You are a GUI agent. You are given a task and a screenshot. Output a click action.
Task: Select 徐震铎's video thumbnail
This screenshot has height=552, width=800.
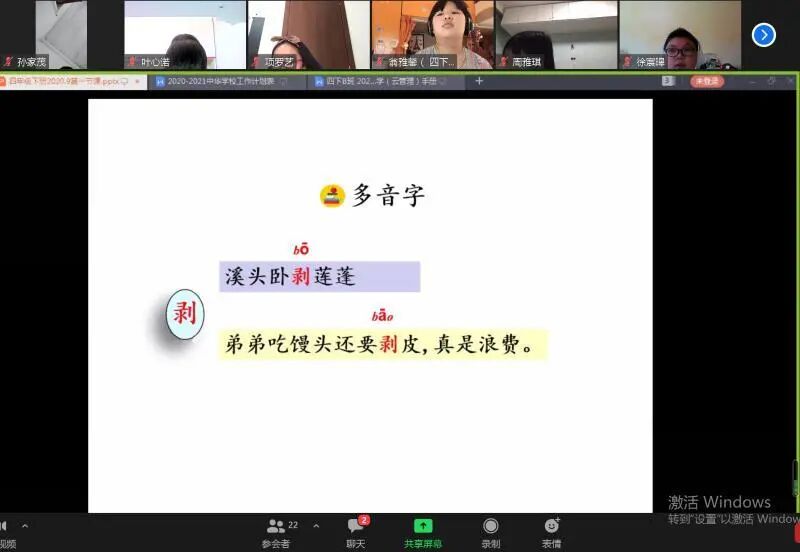pyautogui.click(x=680, y=35)
